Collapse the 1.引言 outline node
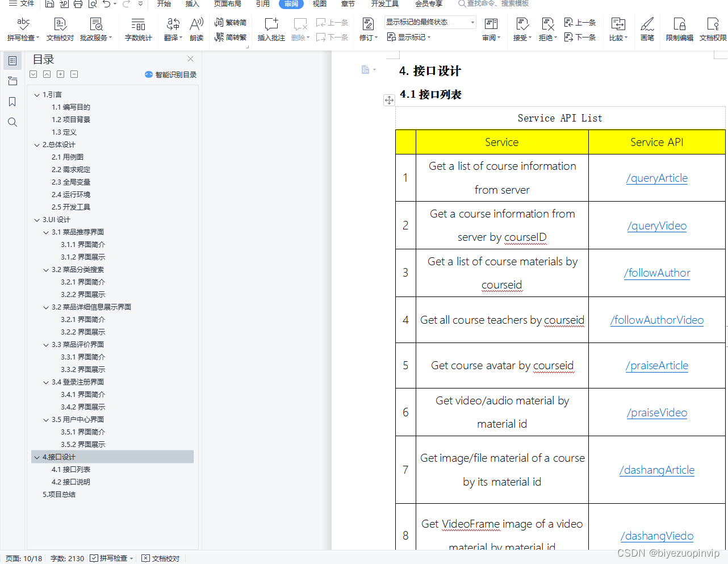Image resolution: width=728 pixels, height=564 pixels. click(x=37, y=95)
